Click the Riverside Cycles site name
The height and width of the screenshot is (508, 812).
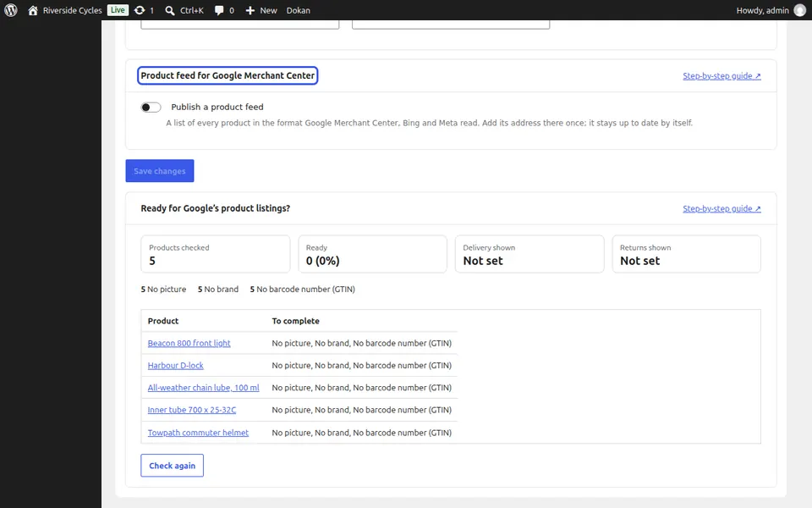coord(72,10)
